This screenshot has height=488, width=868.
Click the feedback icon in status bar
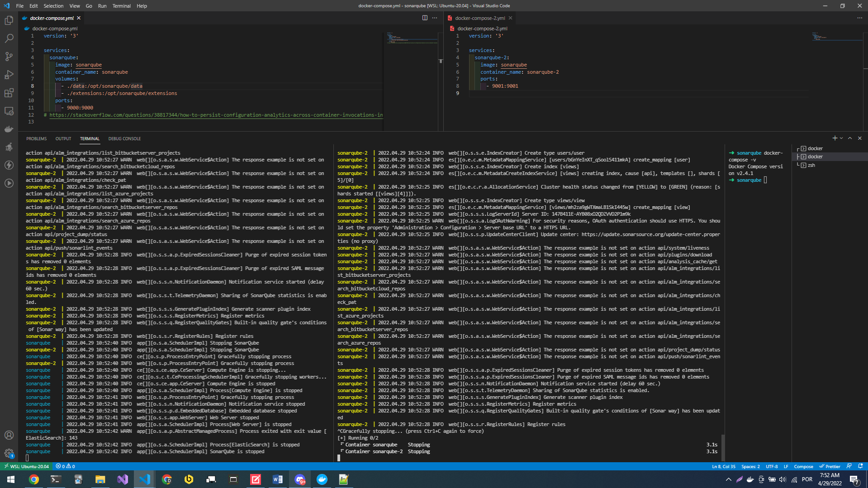coord(849,466)
